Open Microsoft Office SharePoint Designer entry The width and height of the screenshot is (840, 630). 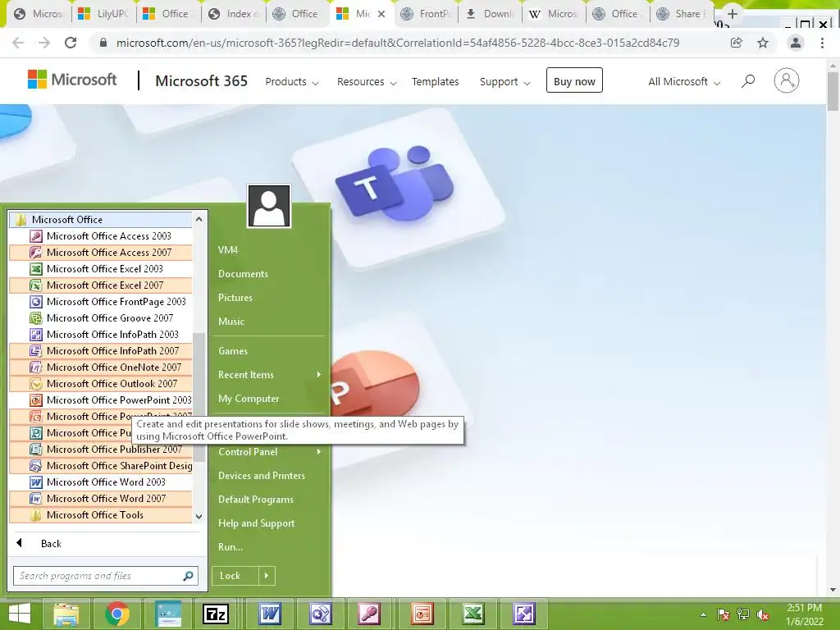click(x=101, y=466)
